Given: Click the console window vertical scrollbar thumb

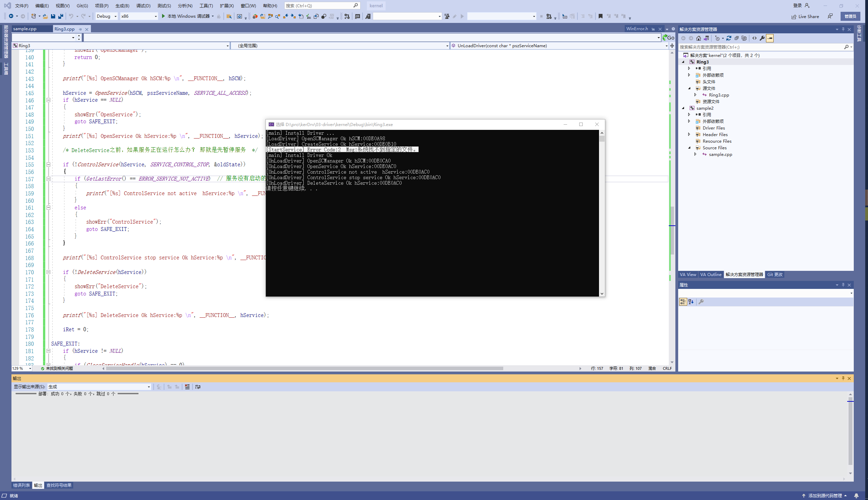Looking at the screenshot, I should tap(602, 139).
